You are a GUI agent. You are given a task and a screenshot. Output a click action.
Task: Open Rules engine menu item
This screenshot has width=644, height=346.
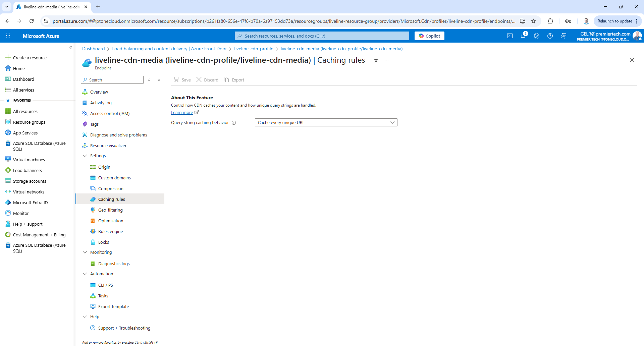110,232
